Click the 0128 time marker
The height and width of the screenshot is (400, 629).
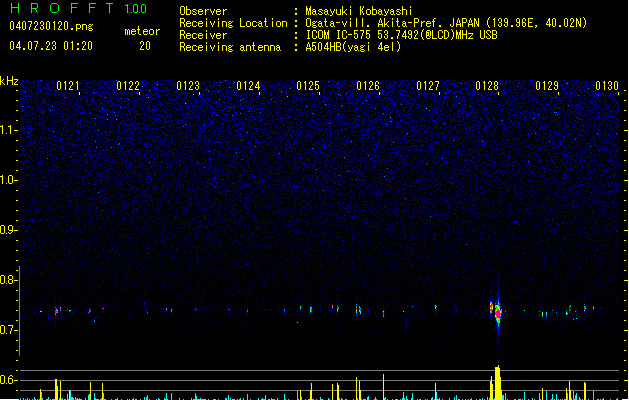point(487,86)
